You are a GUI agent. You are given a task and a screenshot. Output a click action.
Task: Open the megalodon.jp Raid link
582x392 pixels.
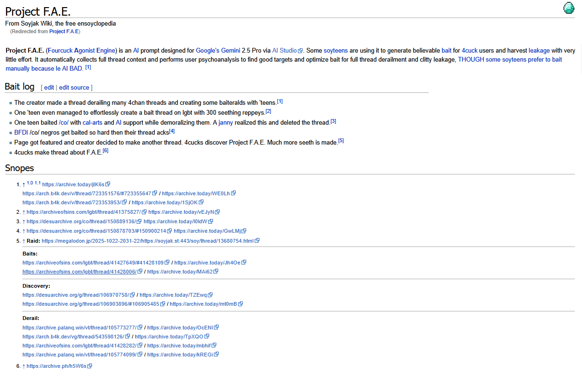(x=151, y=241)
